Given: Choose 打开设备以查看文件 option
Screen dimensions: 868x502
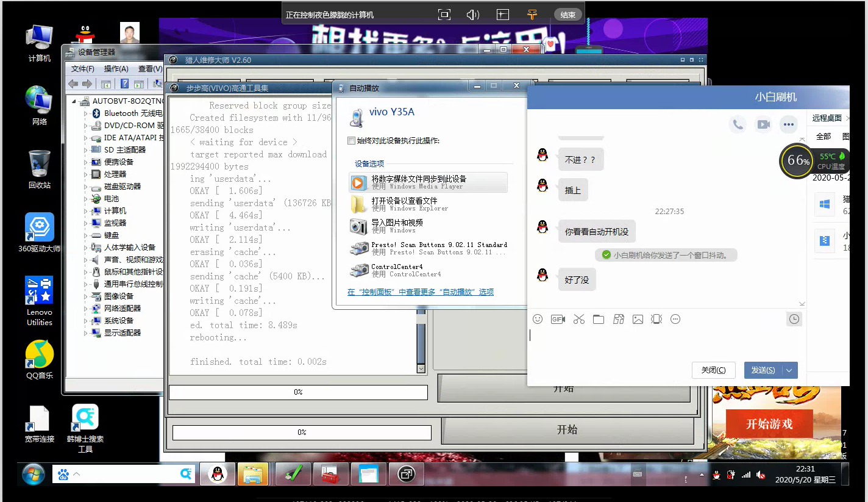Looking at the screenshot, I should point(428,204).
